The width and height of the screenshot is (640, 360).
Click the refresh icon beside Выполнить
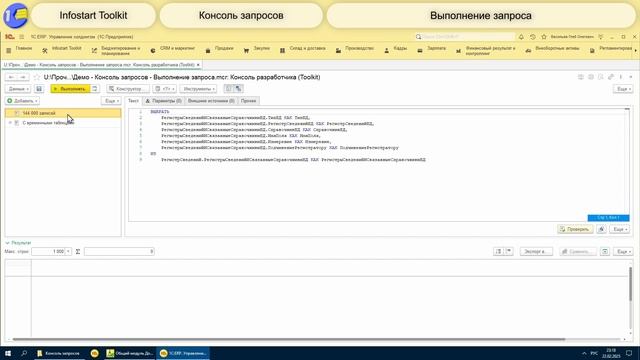[95, 89]
